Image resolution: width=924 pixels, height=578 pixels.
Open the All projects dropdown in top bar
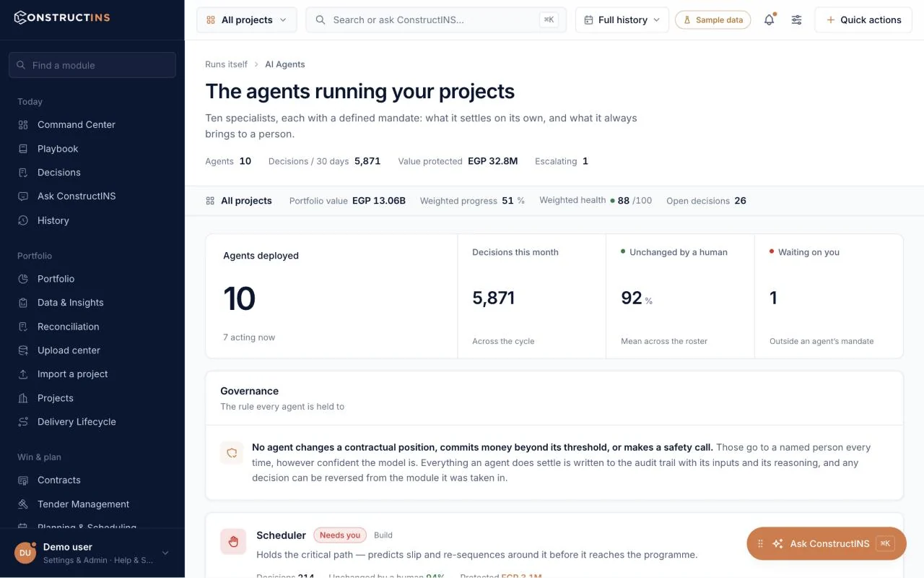[x=246, y=20]
